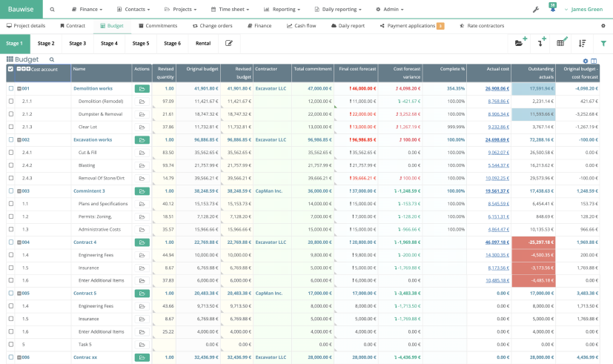Open the Finance dropdown menu
Image resolution: width=613 pixels, height=364 pixels.
89,10
